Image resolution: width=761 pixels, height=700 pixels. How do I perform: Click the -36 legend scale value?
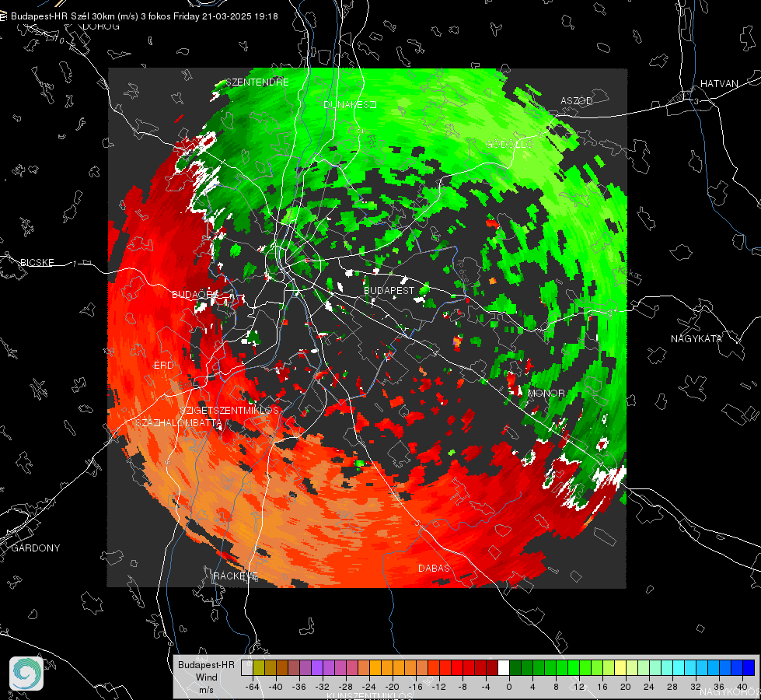(x=299, y=687)
